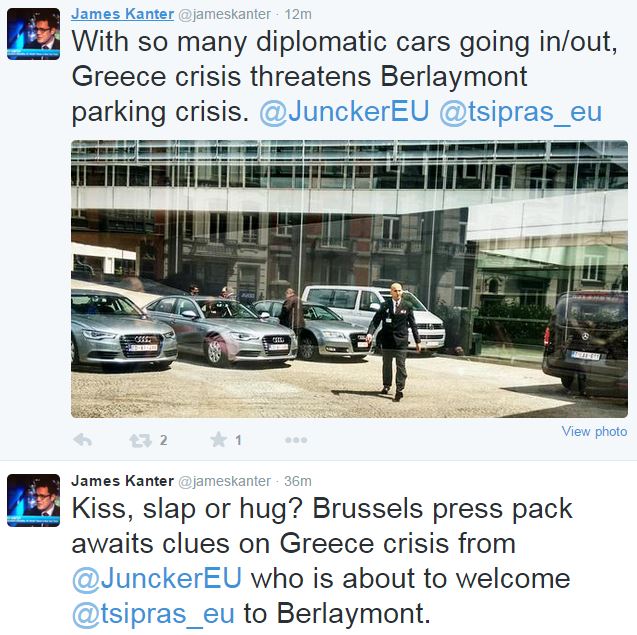Image resolution: width=637 pixels, height=635 pixels.
Task: Click the reply arrow icon under photo
Action: pos(82,440)
